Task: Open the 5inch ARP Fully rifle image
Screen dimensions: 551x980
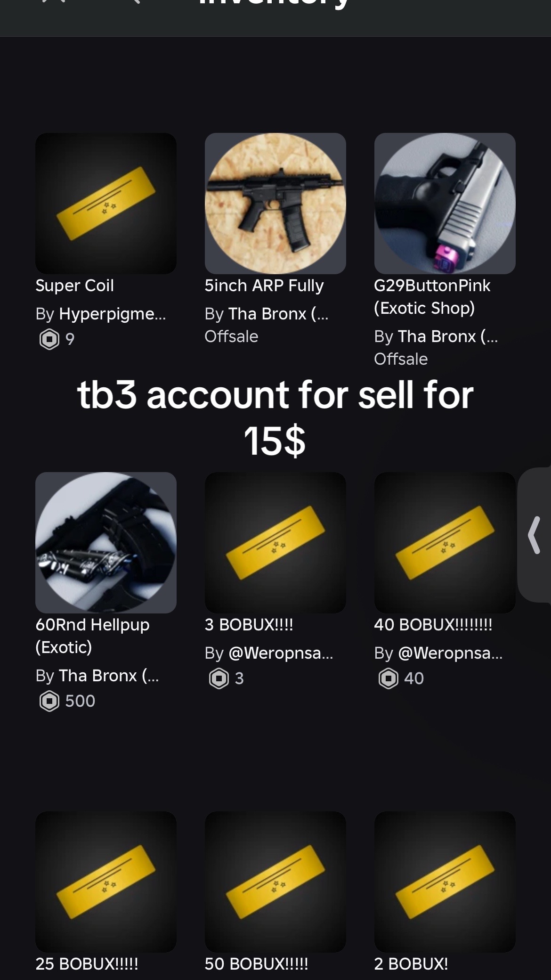Action: coord(275,204)
